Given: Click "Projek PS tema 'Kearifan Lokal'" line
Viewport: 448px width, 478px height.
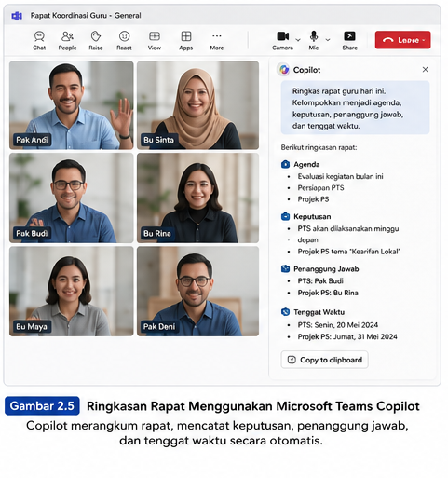Looking at the screenshot, I should tap(349, 252).
